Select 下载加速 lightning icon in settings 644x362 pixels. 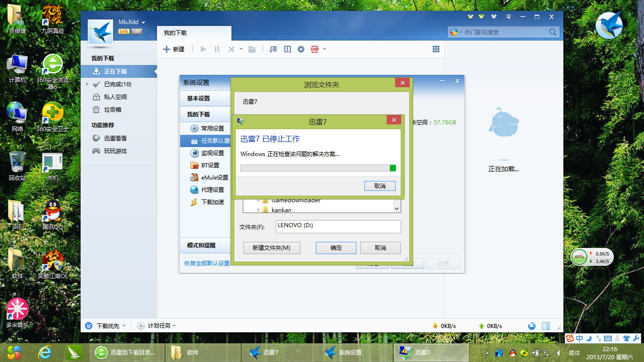click(x=194, y=202)
